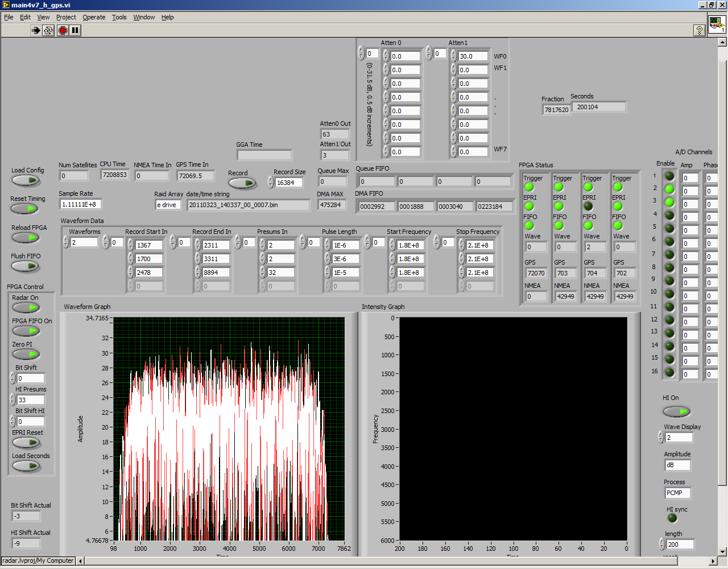The height and width of the screenshot is (569, 728).
Task: Click the VI icon pane top-right
Action: click(x=716, y=24)
